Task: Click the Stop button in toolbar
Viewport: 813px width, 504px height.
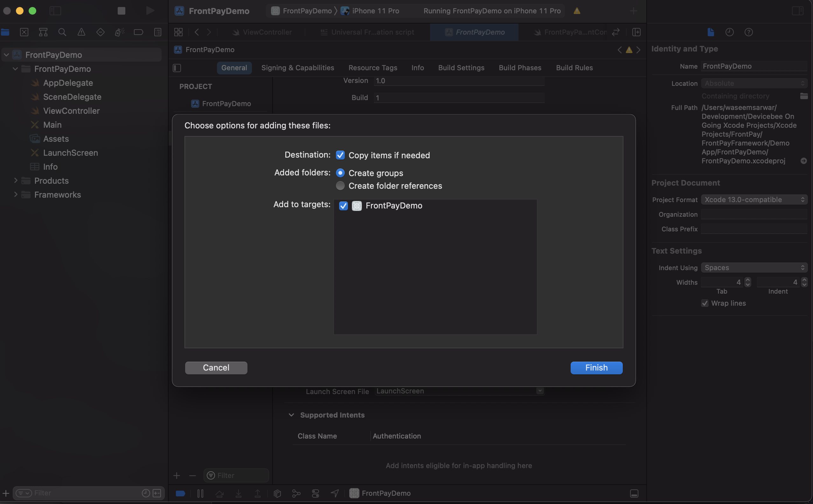Action: [122, 11]
